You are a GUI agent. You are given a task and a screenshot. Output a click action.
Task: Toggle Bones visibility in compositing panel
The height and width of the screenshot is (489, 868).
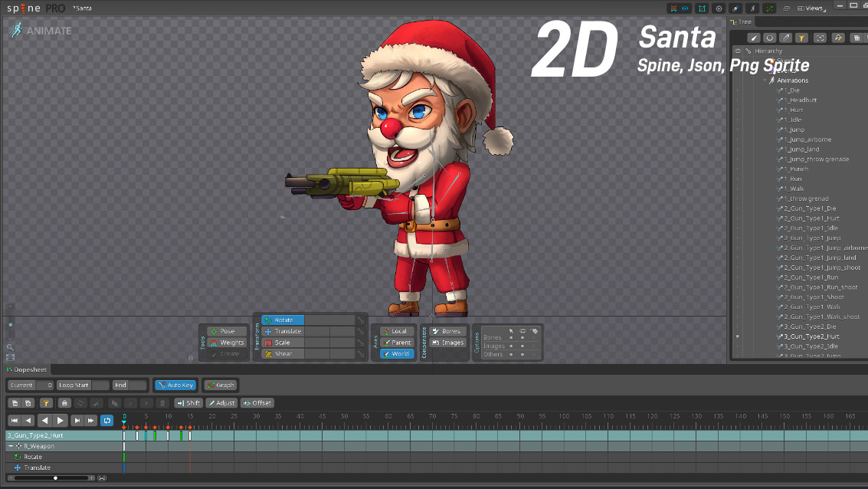click(447, 330)
